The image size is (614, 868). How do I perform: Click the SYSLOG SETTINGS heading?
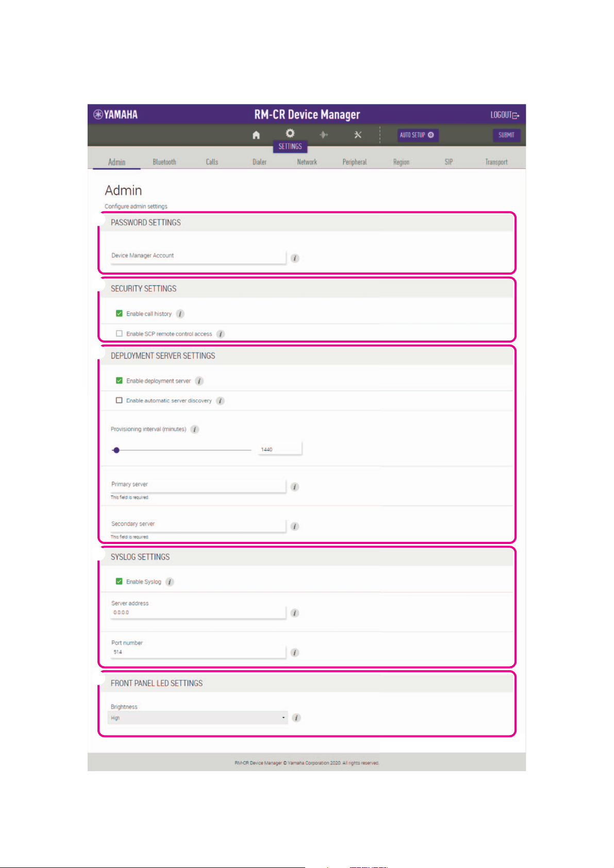pos(140,557)
